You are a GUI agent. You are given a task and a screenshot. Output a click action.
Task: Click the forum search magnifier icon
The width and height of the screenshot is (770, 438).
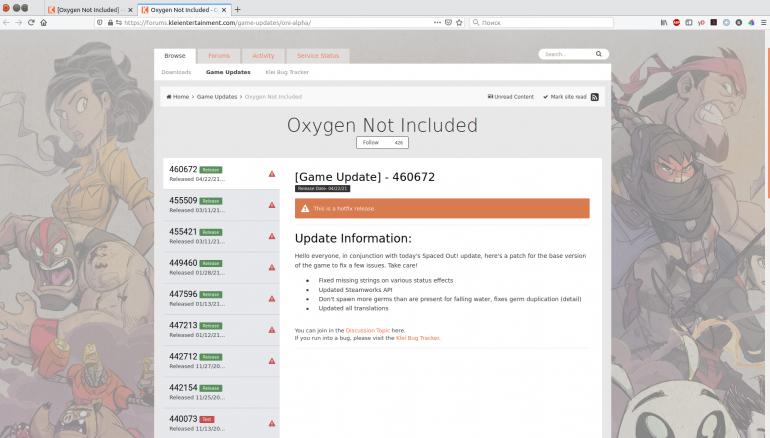[599, 54]
